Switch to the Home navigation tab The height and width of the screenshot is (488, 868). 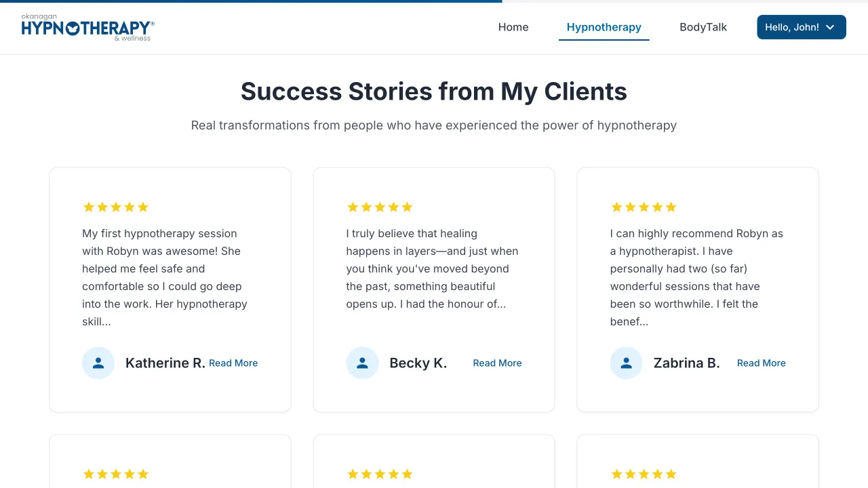coord(513,27)
